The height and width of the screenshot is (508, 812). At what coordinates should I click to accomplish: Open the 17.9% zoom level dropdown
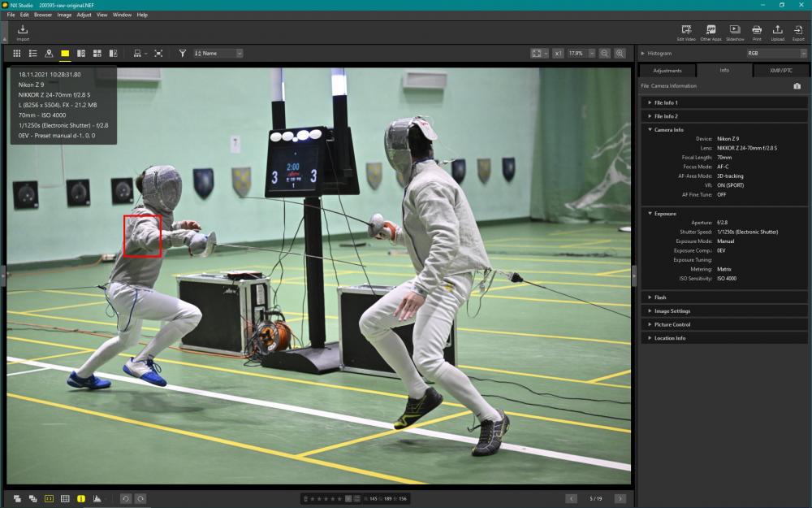581,54
